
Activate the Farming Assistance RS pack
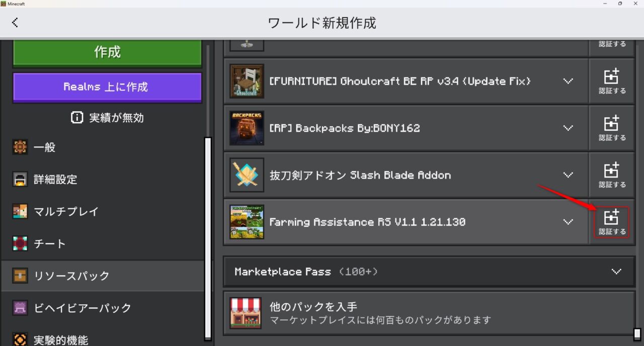[x=612, y=222]
